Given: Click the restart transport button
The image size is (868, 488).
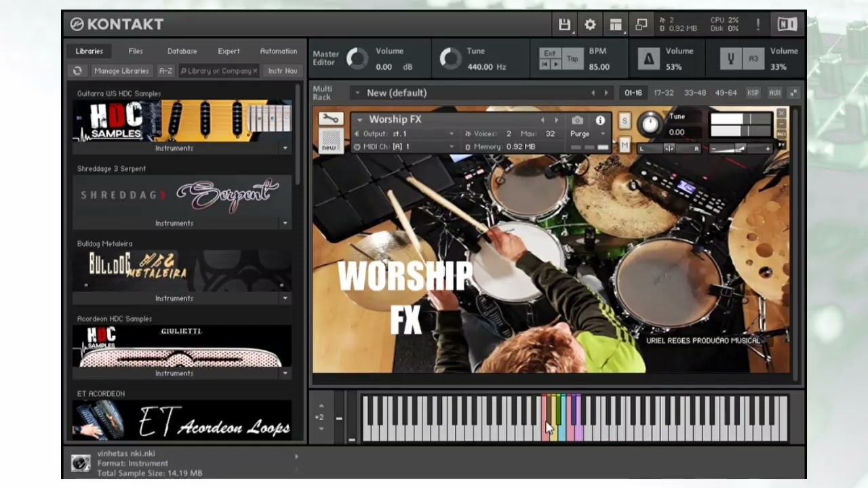Looking at the screenshot, I should click(545, 64).
